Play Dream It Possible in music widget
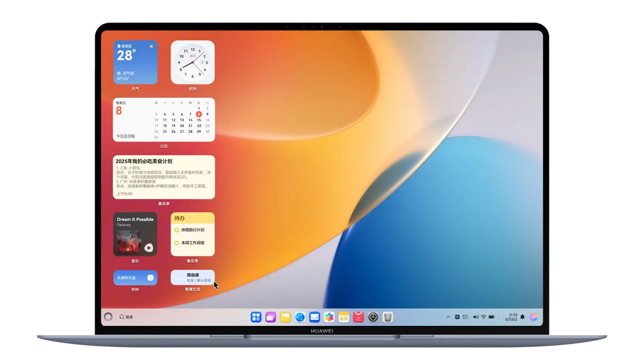This screenshot has width=644, height=362. (x=149, y=248)
